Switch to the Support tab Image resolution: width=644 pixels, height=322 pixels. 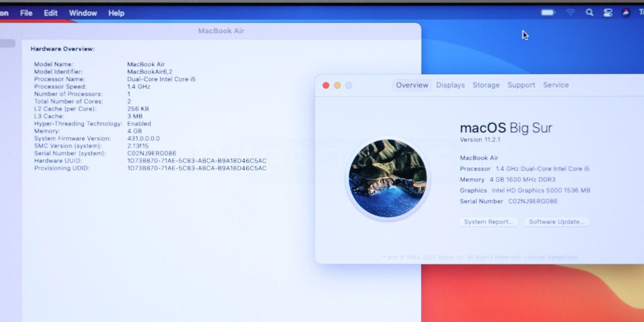pos(521,85)
